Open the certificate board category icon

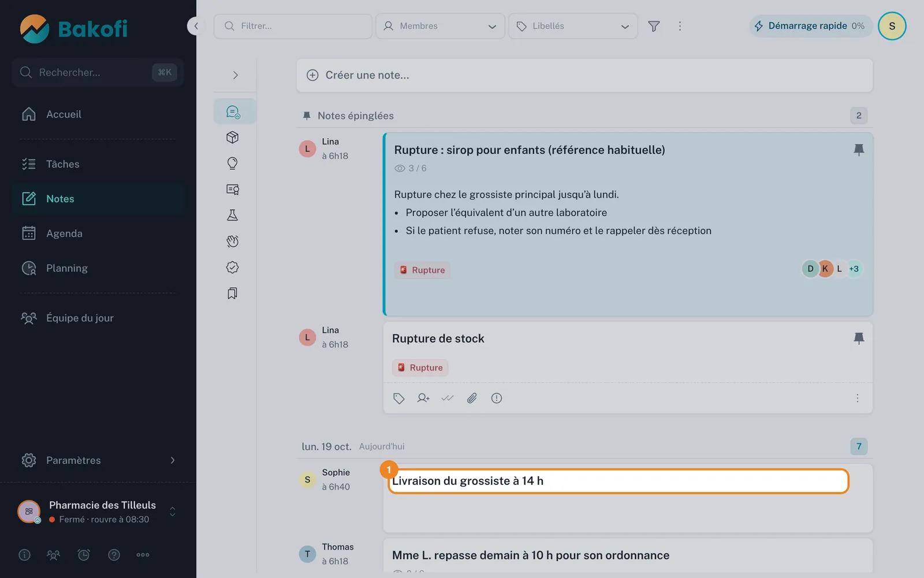click(x=233, y=190)
